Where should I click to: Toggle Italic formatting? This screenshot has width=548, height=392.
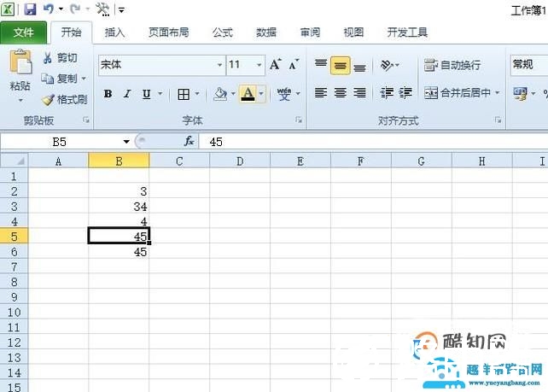(127, 94)
